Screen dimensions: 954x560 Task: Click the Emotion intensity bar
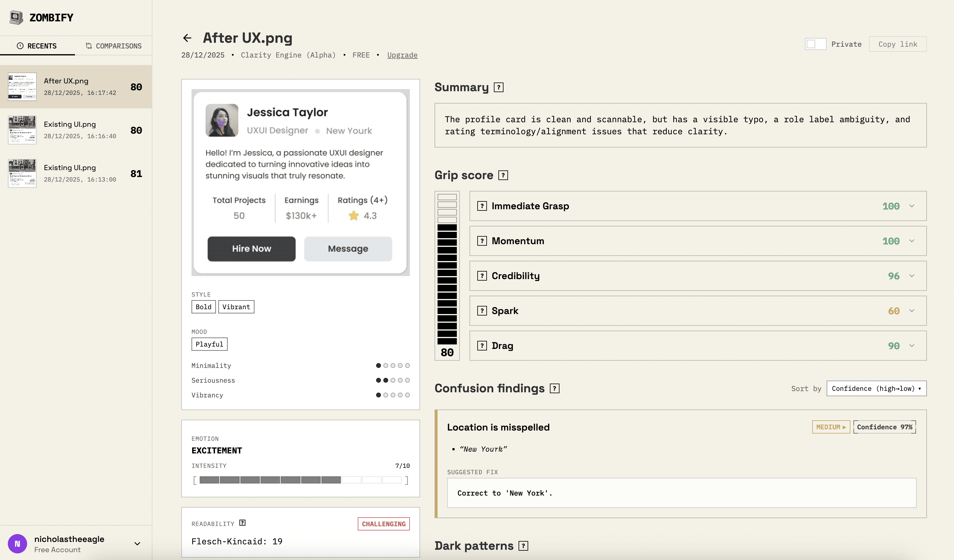(x=300, y=480)
